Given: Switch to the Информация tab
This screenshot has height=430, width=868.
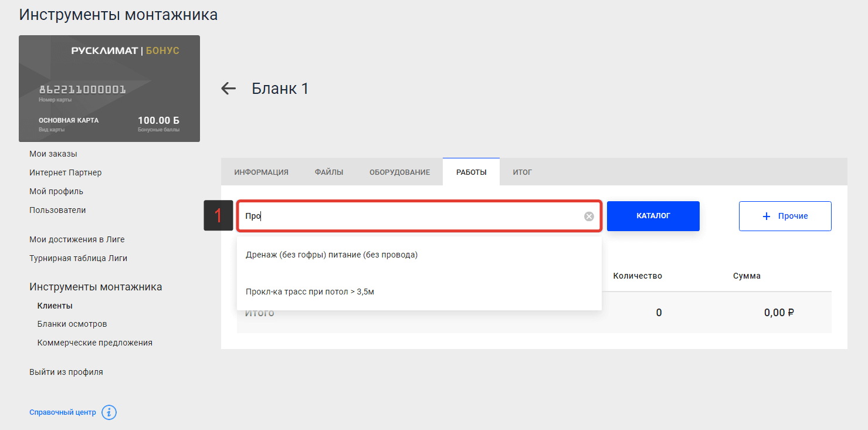Looking at the screenshot, I should [262, 172].
